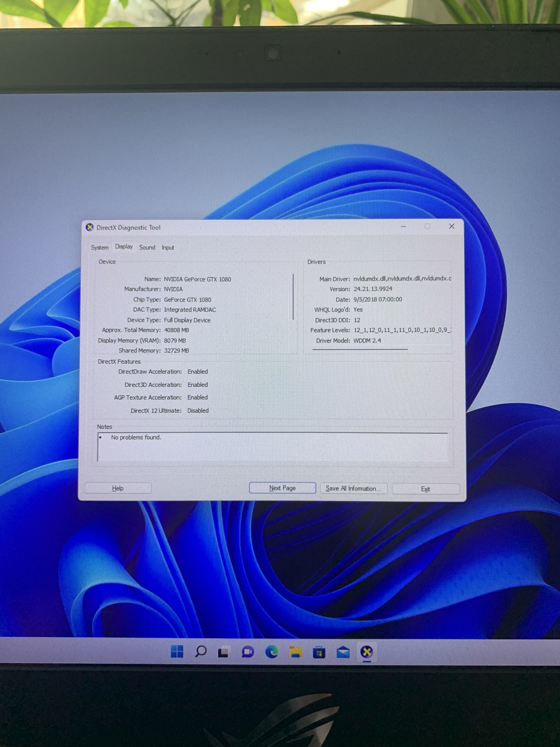The image size is (560, 747).
Task: Select WHQL Logo'd value 'Yes'
Action: 358,310
